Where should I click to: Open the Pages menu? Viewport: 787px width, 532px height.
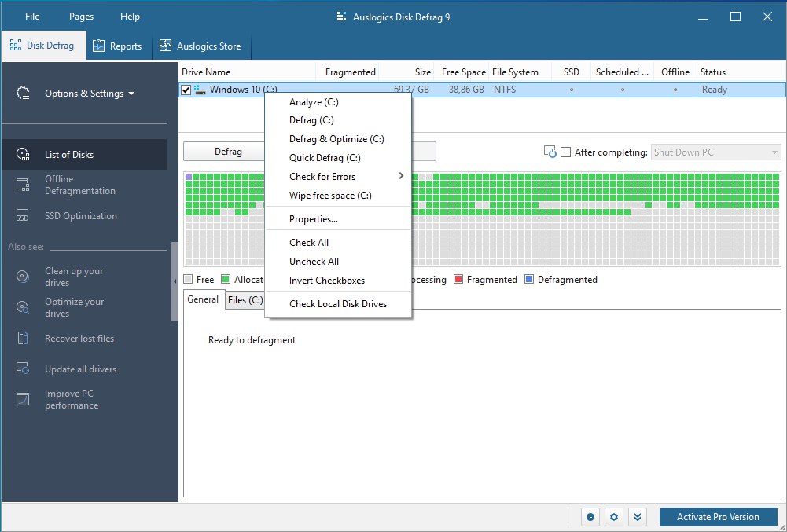pos(81,17)
